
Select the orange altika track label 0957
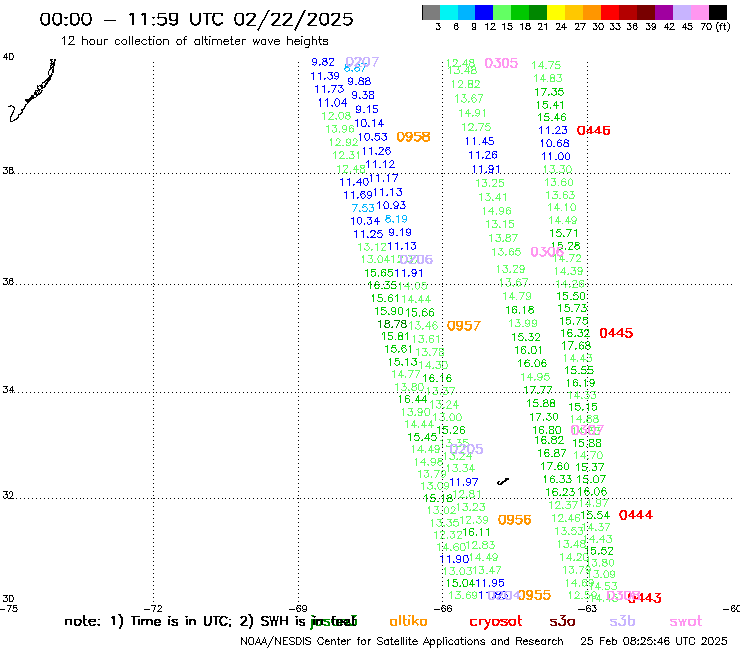point(463,326)
